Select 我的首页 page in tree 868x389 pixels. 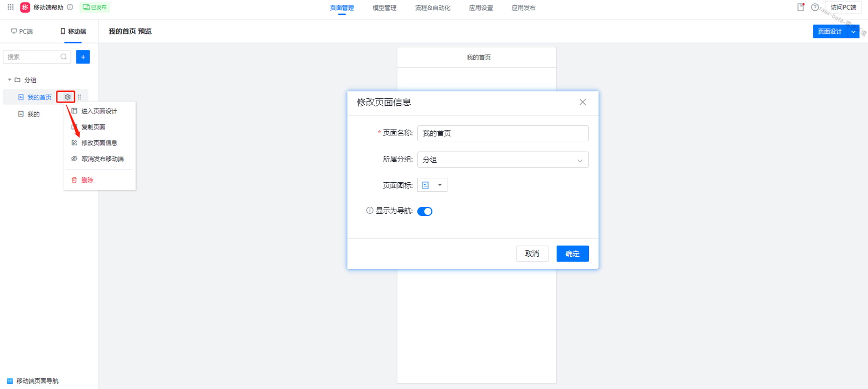39,97
